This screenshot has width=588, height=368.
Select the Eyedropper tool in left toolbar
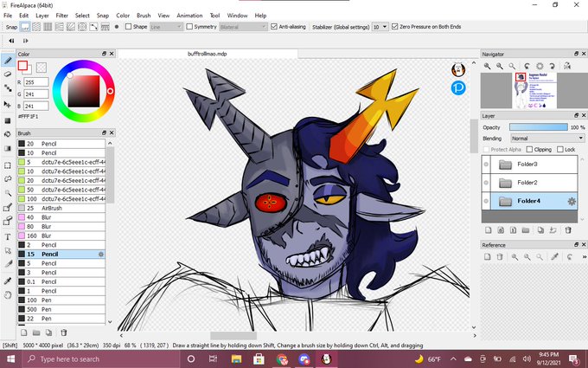click(x=8, y=281)
